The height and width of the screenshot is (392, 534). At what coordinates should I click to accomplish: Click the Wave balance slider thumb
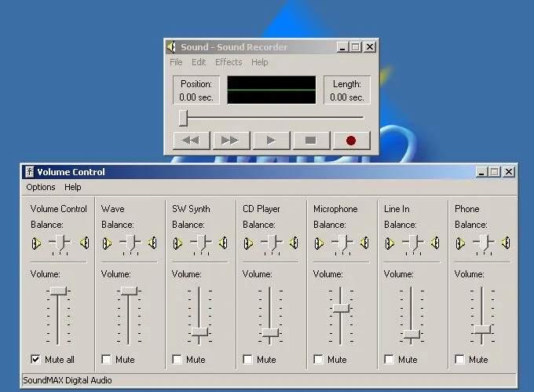coord(130,243)
